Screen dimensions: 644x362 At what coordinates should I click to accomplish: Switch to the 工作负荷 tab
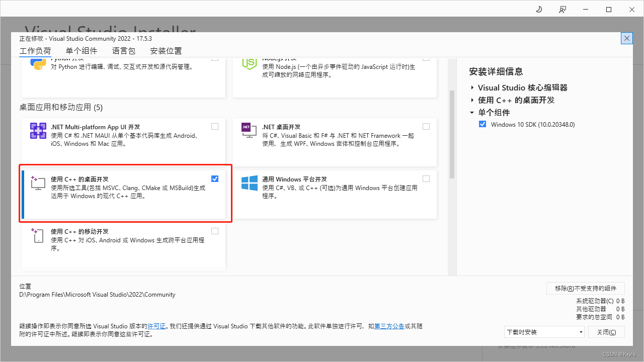[x=35, y=51]
